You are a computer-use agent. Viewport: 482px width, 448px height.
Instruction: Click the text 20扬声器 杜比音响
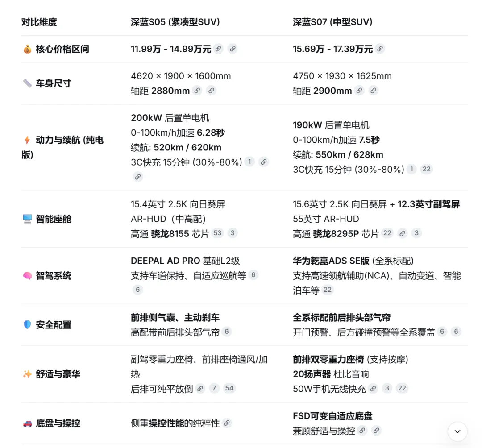[331, 374]
